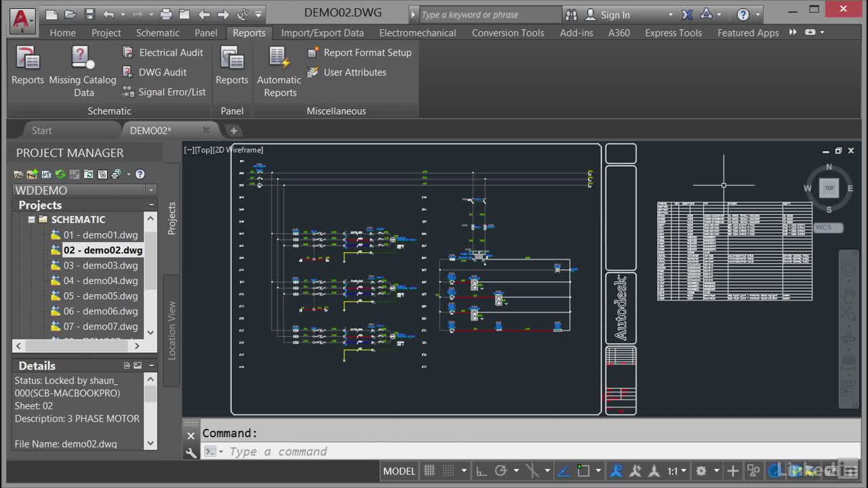
Task: Click the Refresh icon in Project Manager
Action: 60,174
